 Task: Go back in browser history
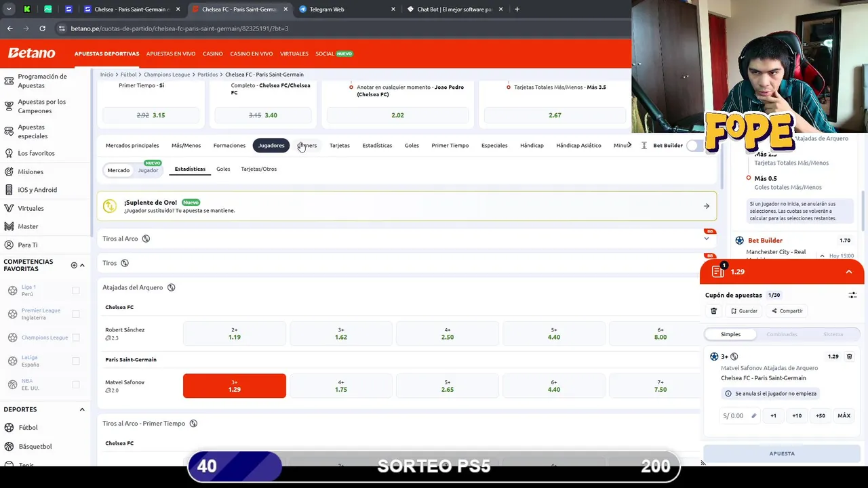point(9,28)
